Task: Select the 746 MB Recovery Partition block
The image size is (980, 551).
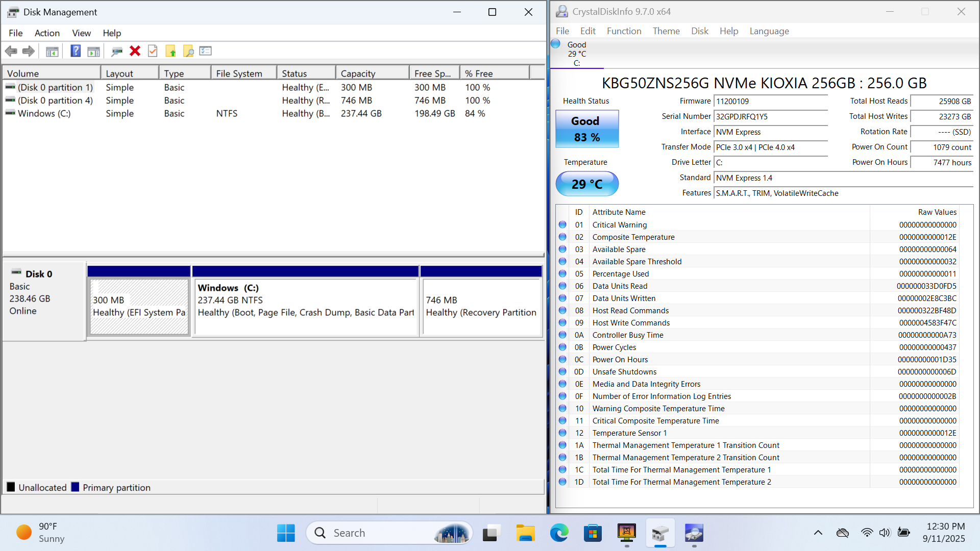Action: click(481, 306)
